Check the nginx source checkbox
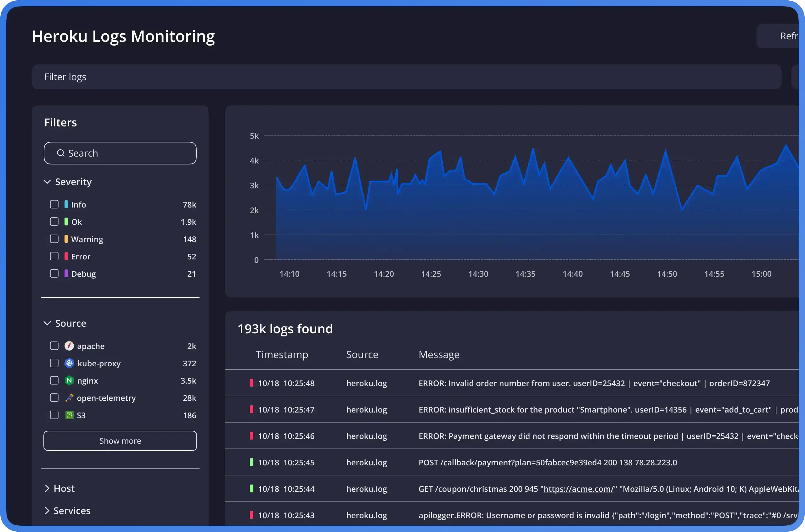The height and width of the screenshot is (532, 805). coord(54,380)
